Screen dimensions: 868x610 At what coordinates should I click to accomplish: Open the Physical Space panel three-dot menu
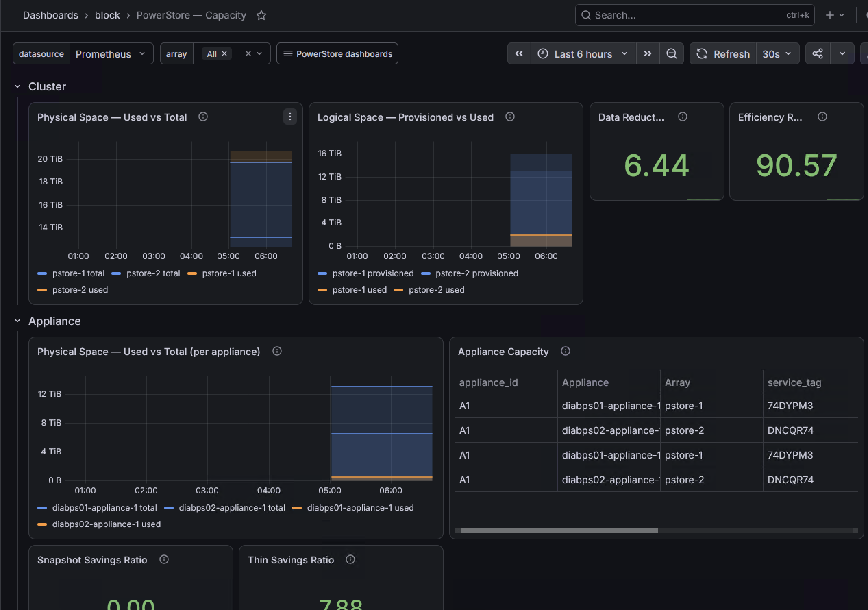(290, 117)
